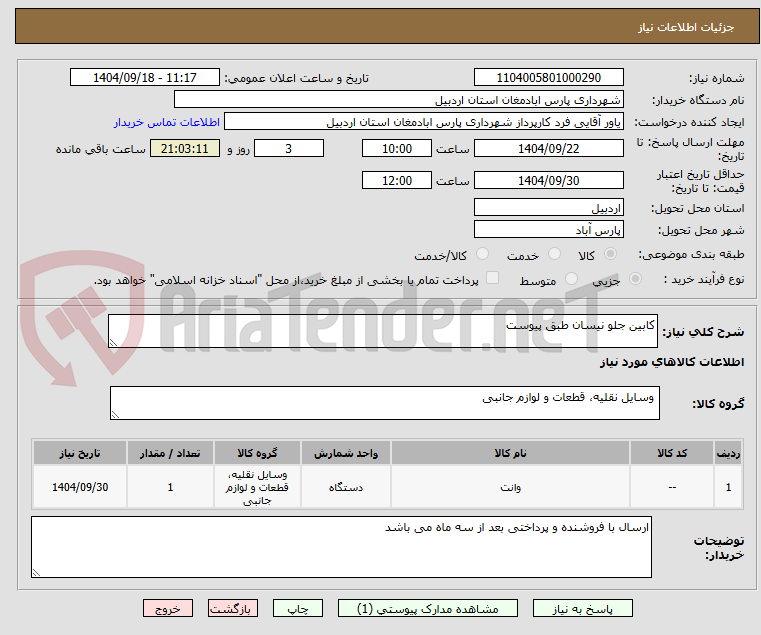This screenshot has height=635, width=761.
Task: Click the اطلاعات کالاهای مورد نیاز heading
Action: coord(672,362)
